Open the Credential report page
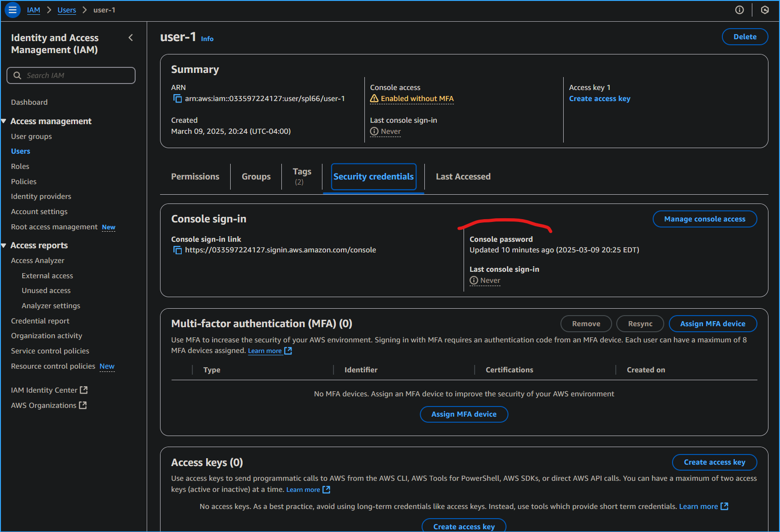Image resolution: width=780 pixels, height=532 pixels. (x=40, y=321)
